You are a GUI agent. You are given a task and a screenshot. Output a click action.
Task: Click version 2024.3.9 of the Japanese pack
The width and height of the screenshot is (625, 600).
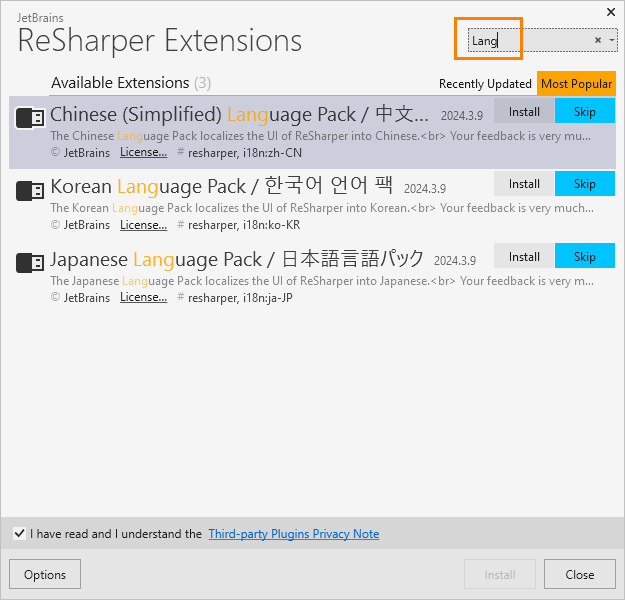455,261
